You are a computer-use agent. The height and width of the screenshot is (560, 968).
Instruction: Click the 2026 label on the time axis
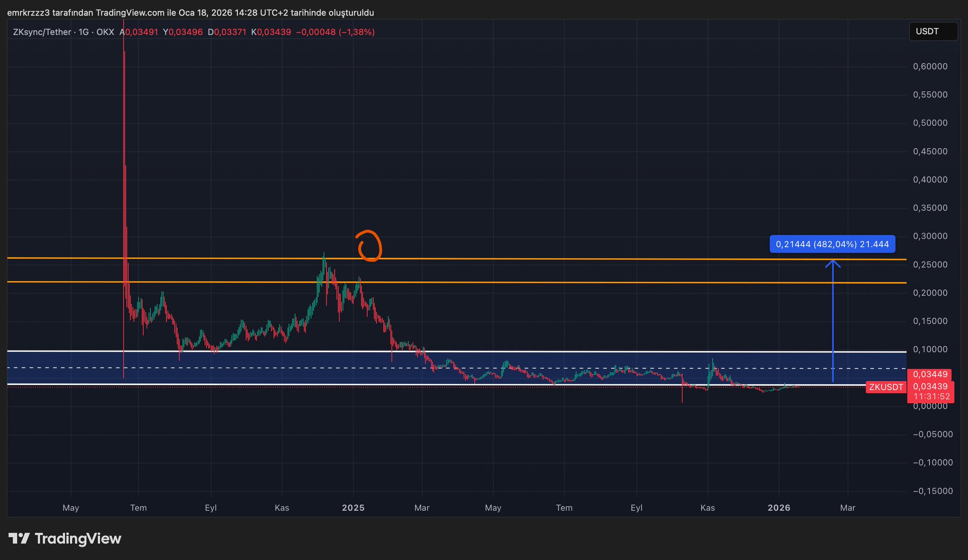pos(778,508)
